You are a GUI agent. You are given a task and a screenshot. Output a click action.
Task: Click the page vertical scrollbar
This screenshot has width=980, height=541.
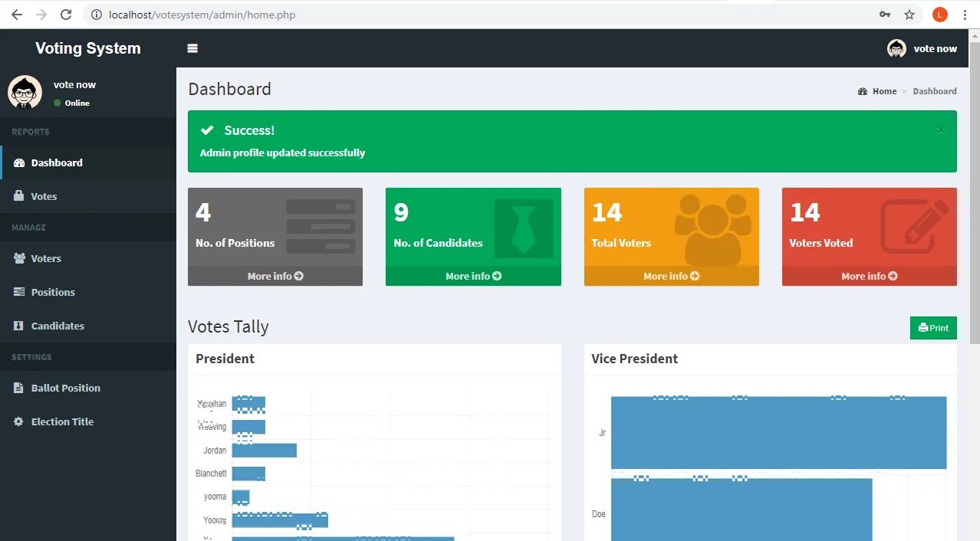[974, 192]
